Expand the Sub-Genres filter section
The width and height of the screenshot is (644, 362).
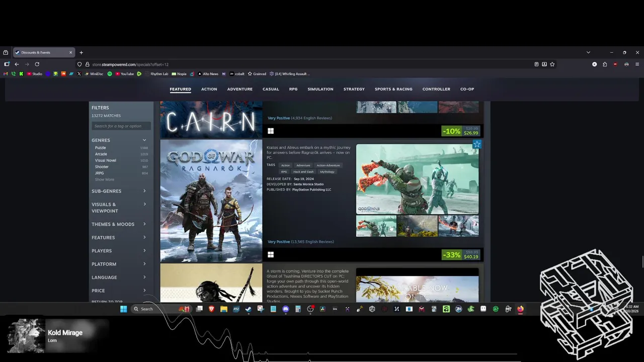120,191
